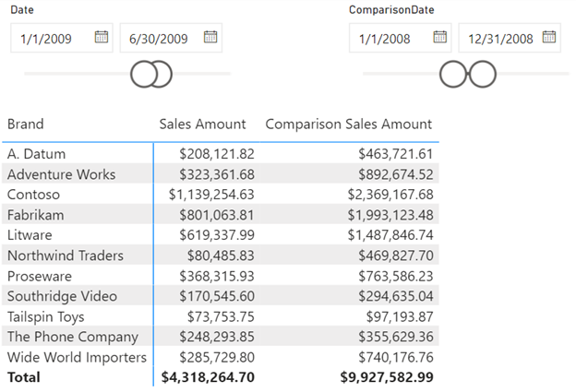
Task: Click Southridge Video sales value $170,545.60
Action: [217, 296]
